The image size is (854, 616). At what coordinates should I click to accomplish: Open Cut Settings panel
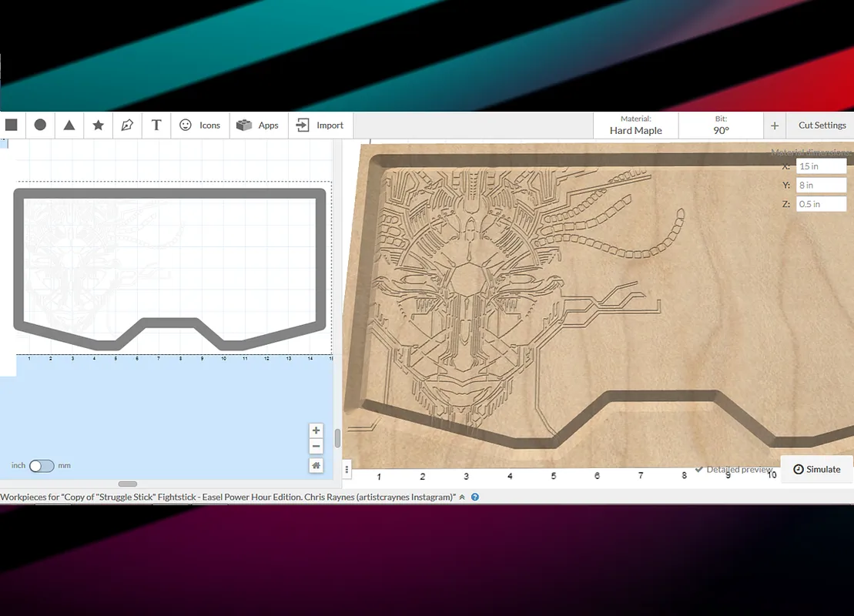click(822, 125)
